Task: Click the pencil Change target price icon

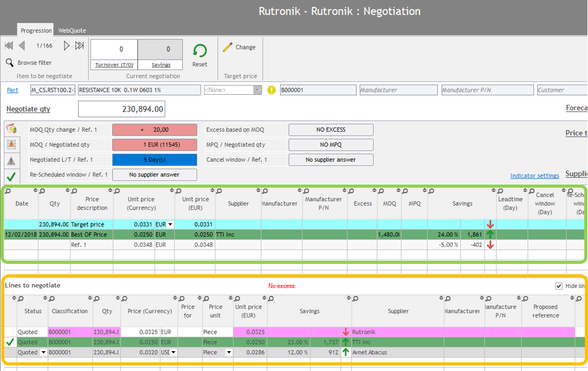Action: [227, 47]
